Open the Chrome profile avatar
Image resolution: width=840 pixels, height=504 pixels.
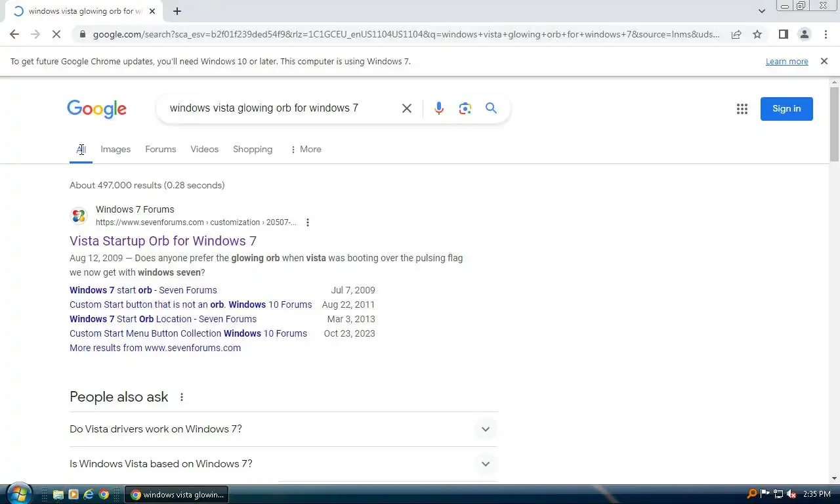point(804,34)
